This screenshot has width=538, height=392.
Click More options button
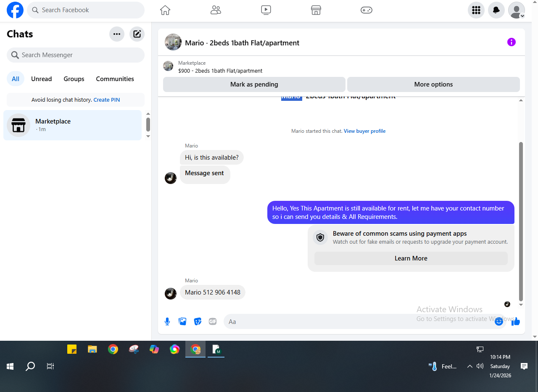pos(433,84)
